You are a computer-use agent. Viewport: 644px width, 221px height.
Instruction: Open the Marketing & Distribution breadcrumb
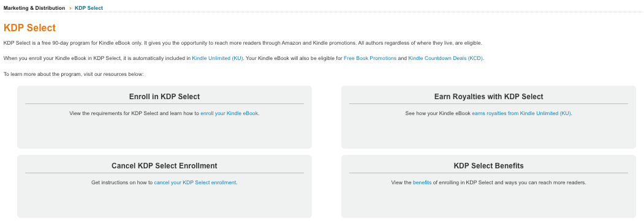[34, 8]
